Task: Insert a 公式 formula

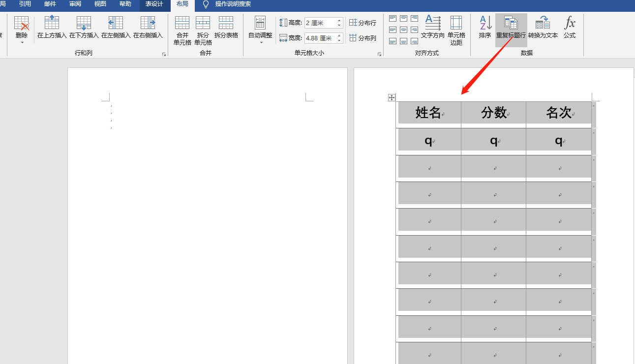Action: (570, 27)
